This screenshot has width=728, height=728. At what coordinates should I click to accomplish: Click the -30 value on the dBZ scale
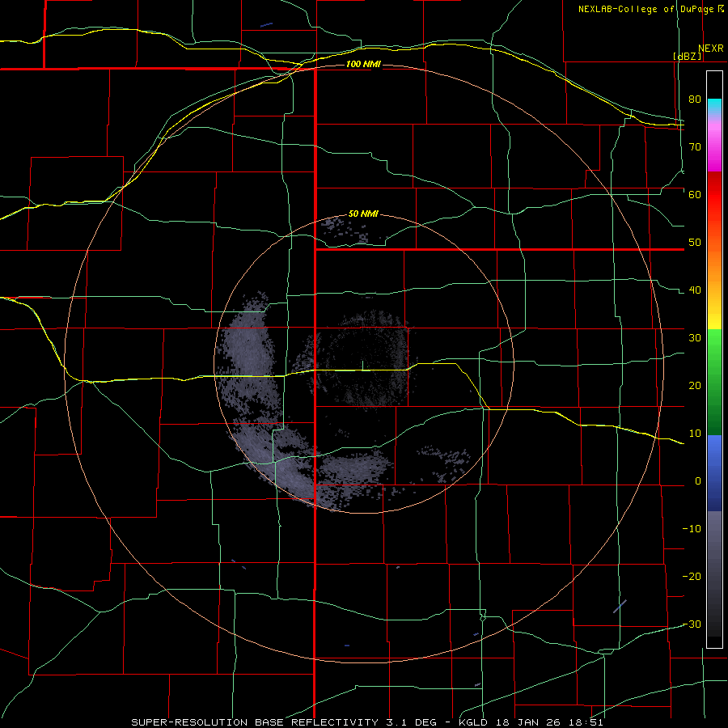pos(692,624)
